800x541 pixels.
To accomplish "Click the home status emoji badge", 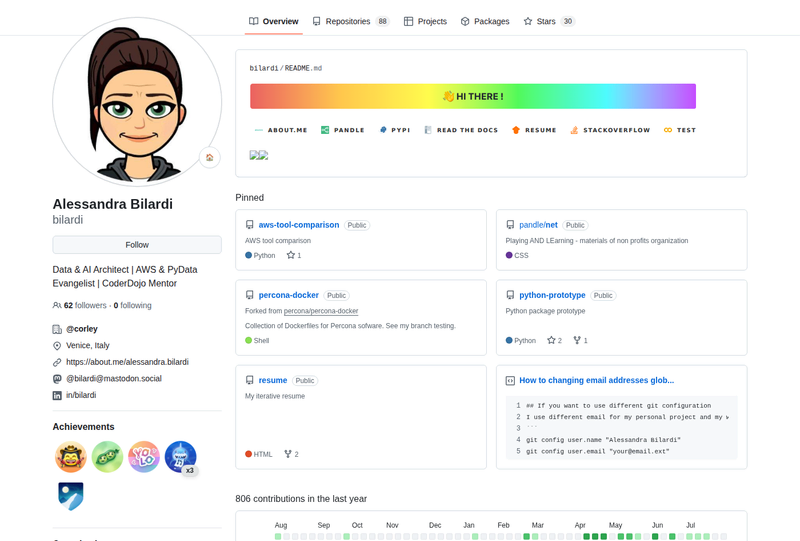I will pos(210,157).
